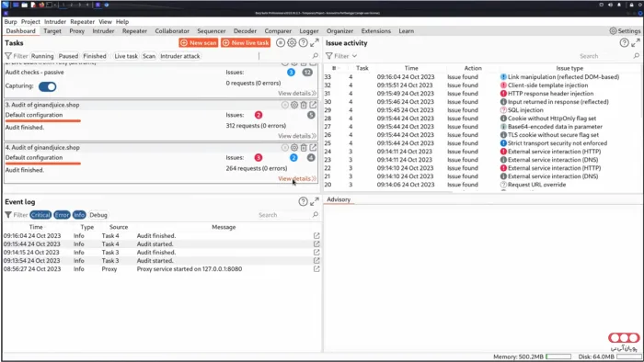The width and height of the screenshot is (644, 362).
Task: Delete task 3 audit with trash icon
Action: [304, 105]
